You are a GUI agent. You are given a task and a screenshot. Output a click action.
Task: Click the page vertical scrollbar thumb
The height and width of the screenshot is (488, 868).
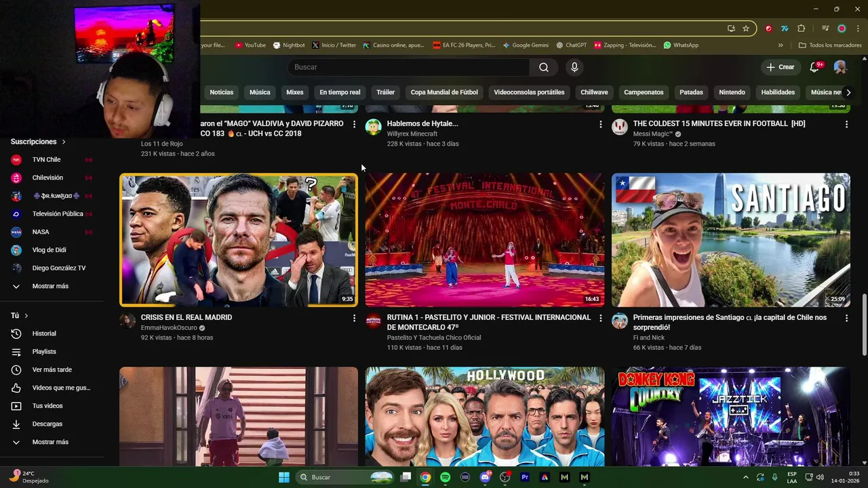pyautogui.click(x=864, y=324)
